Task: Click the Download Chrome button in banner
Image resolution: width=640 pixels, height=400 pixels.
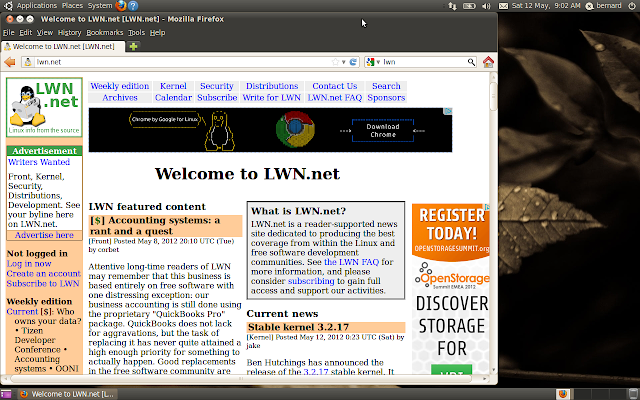Action: (x=383, y=131)
